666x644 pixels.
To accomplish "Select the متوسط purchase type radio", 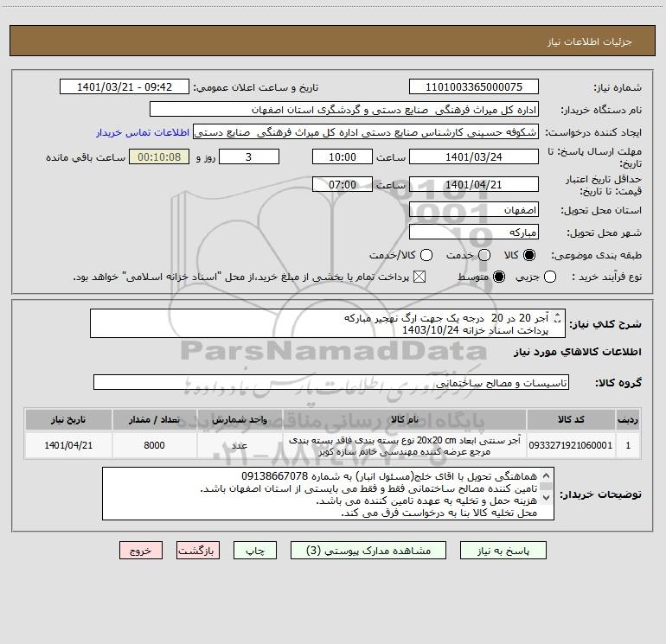I will (499, 277).
